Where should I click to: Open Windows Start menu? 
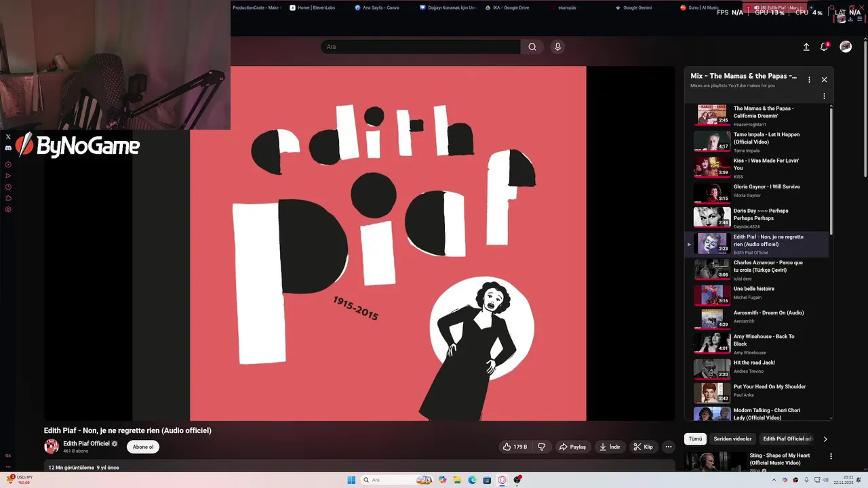click(x=351, y=480)
